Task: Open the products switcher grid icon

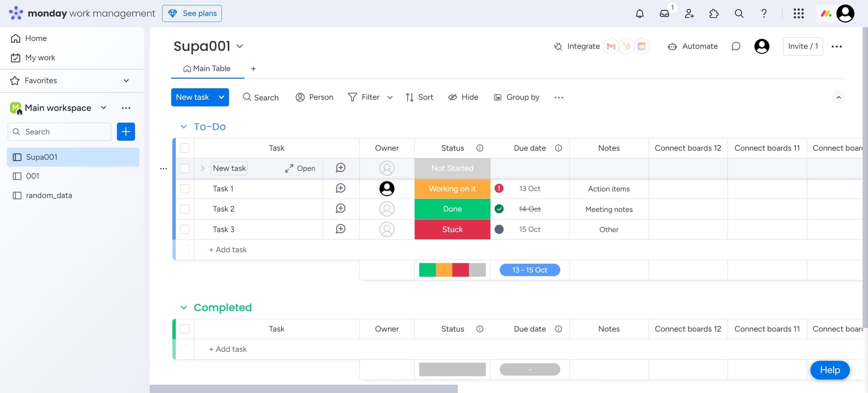Action: 798,14
